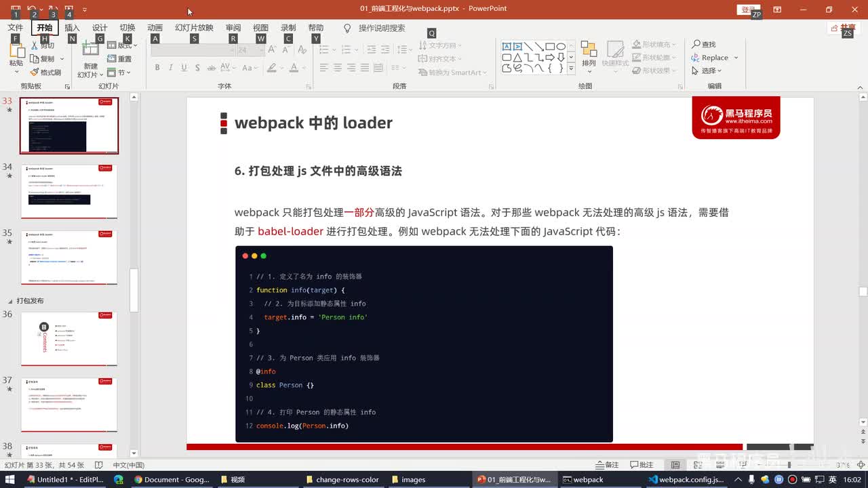Open webpack.config.js VS Code taskbar item
This screenshot has height=488, width=868.
(686, 479)
